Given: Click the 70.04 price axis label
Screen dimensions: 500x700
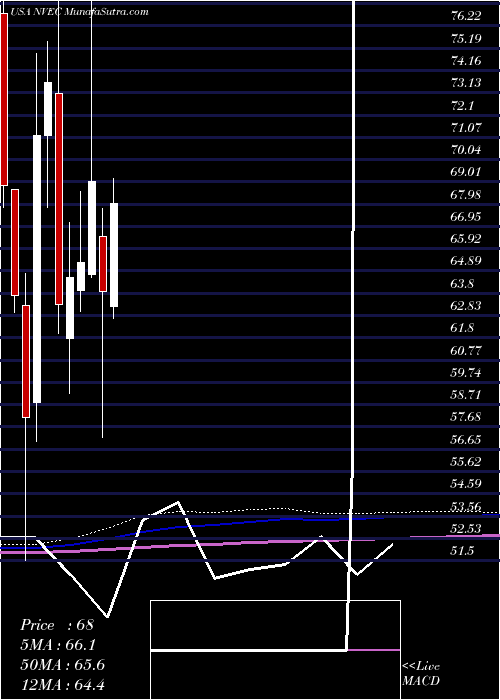Looking at the screenshot, I should (x=466, y=150).
